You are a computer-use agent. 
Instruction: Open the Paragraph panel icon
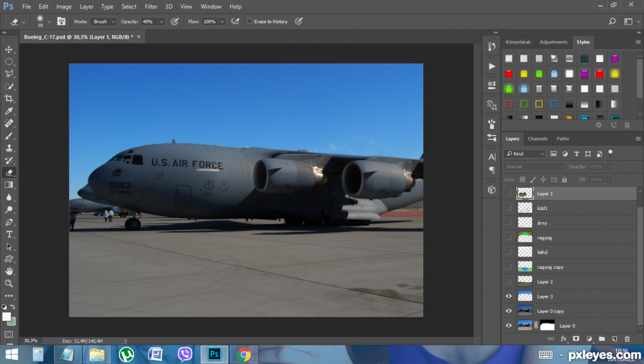[x=491, y=170]
